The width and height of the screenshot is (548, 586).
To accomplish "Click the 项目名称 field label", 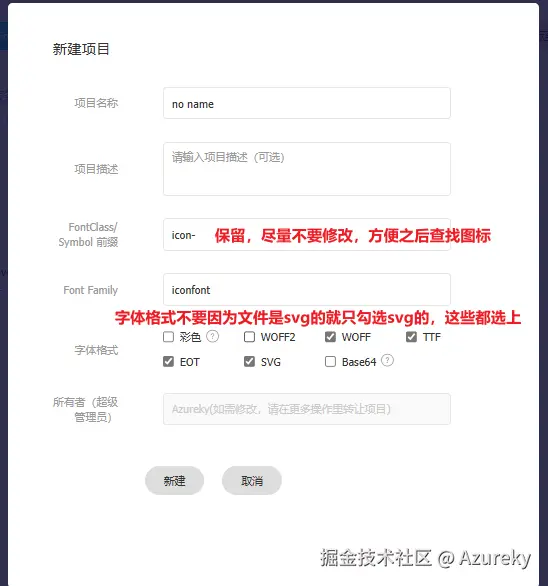I will coord(96,103).
